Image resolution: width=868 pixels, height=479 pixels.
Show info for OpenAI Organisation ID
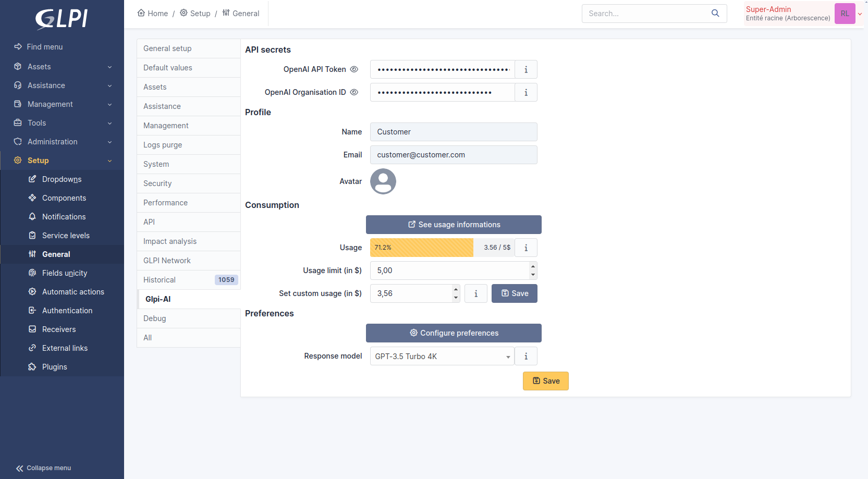click(526, 92)
